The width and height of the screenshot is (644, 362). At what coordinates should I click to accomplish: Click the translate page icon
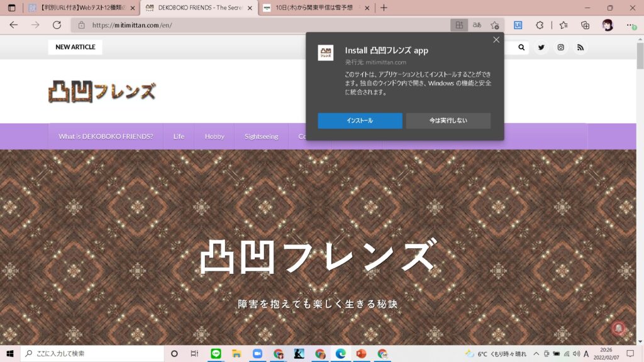click(x=477, y=25)
